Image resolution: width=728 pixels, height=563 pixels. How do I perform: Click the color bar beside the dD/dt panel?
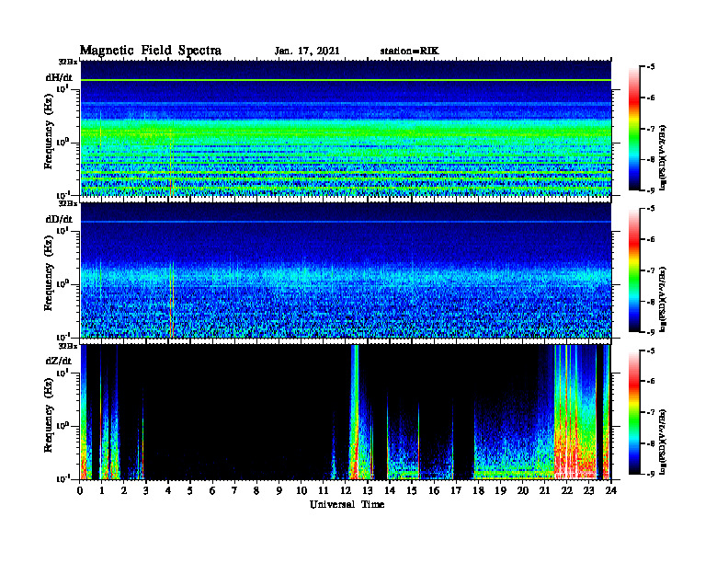(x=633, y=270)
